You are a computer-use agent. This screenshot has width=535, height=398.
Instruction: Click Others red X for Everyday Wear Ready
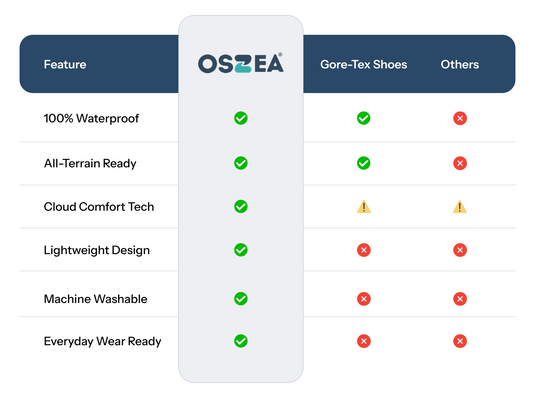(460, 341)
